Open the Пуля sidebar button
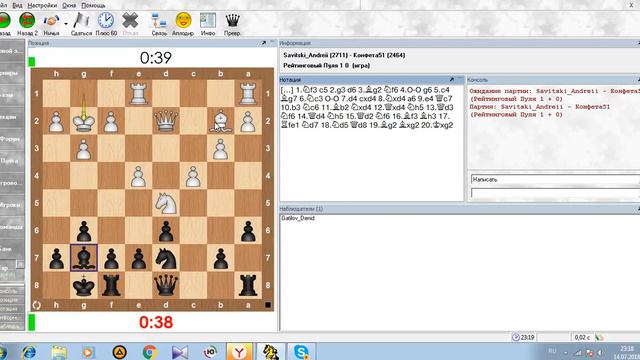The image size is (640, 360). (11, 161)
